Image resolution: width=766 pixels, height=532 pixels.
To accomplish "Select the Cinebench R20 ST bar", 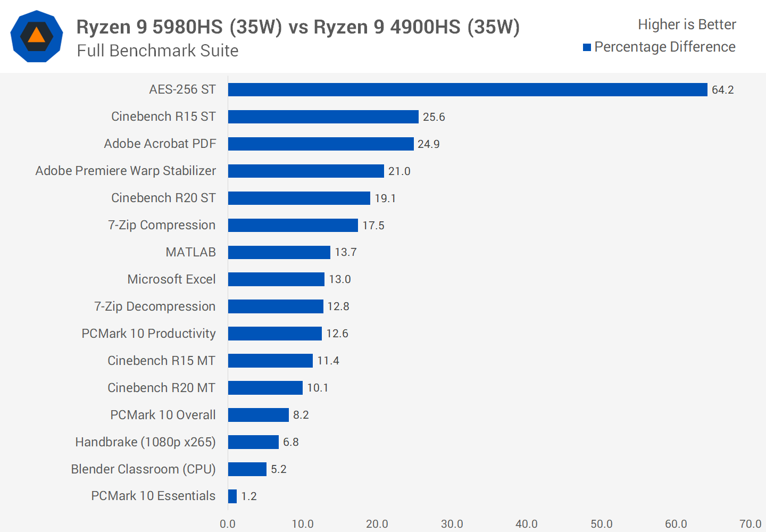I will point(299,198).
